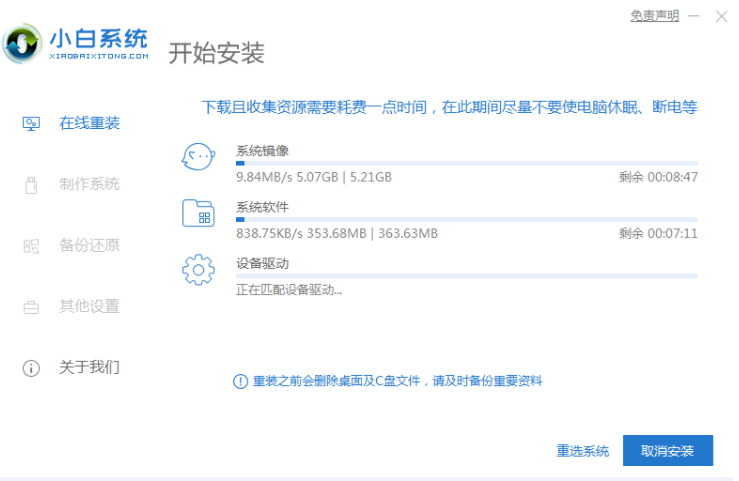Go to the 关于我们 sidebar item
Viewport: 739px width, 481px height.
pos(89,367)
